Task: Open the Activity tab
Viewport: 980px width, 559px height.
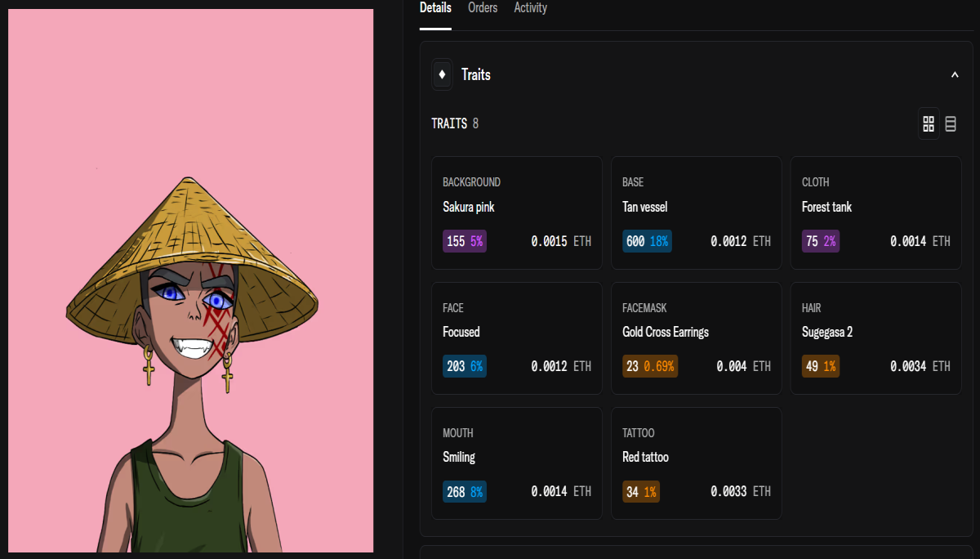Action: (530, 8)
